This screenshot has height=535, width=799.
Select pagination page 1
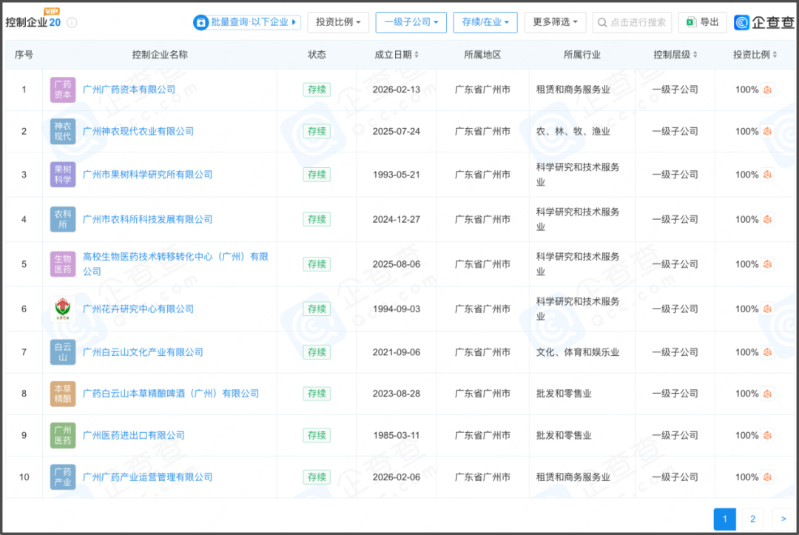[x=725, y=519]
